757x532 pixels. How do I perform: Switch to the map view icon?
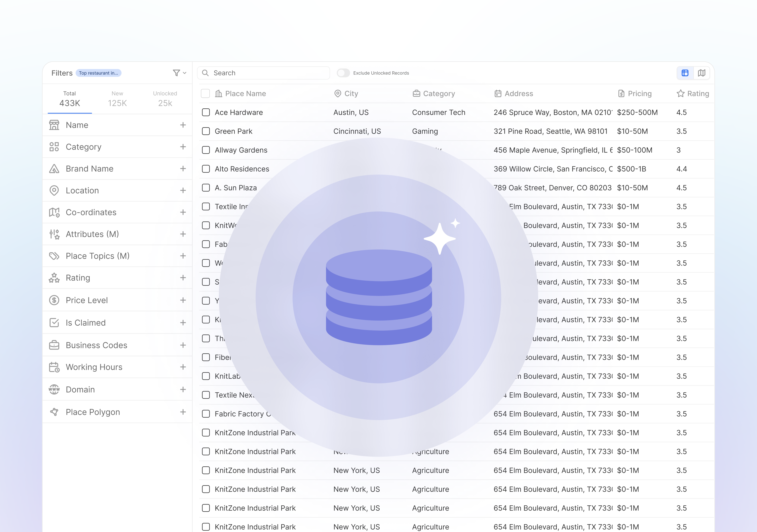click(702, 73)
